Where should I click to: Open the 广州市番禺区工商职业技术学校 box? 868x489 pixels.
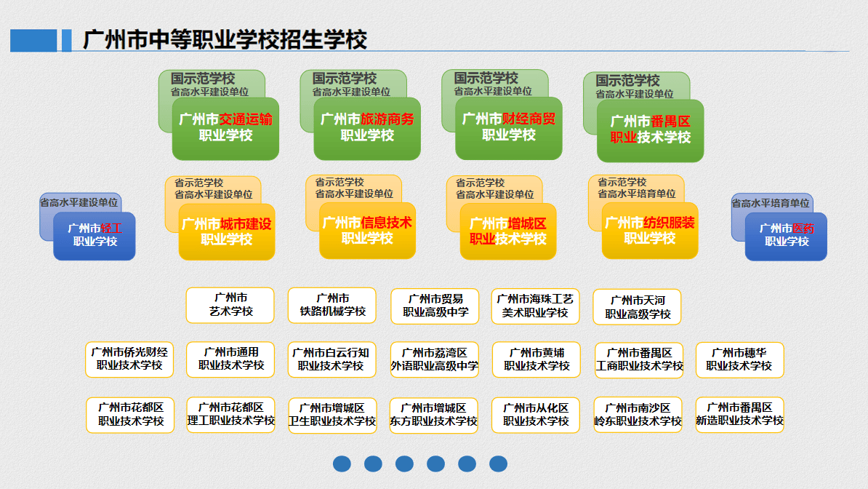point(639,359)
